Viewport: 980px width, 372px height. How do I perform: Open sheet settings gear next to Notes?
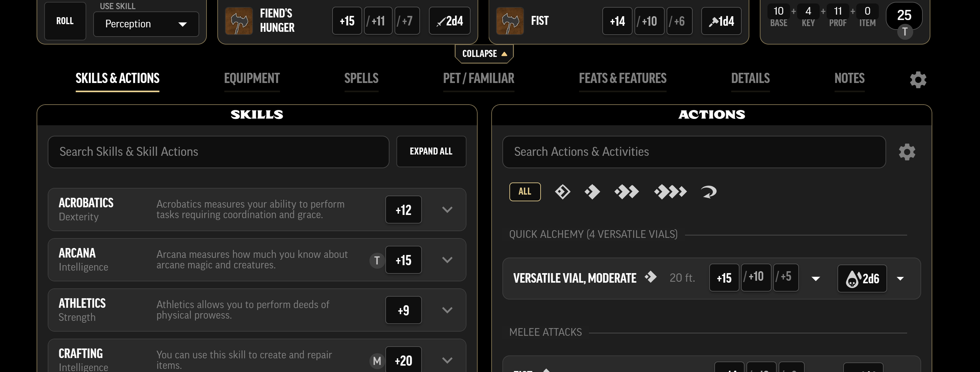click(x=918, y=80)
